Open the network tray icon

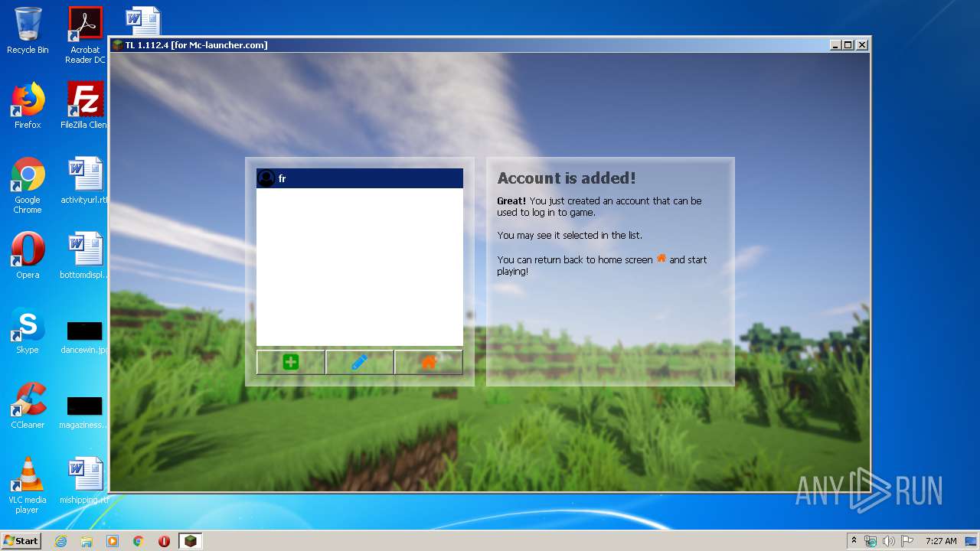[x=871, y=541]
